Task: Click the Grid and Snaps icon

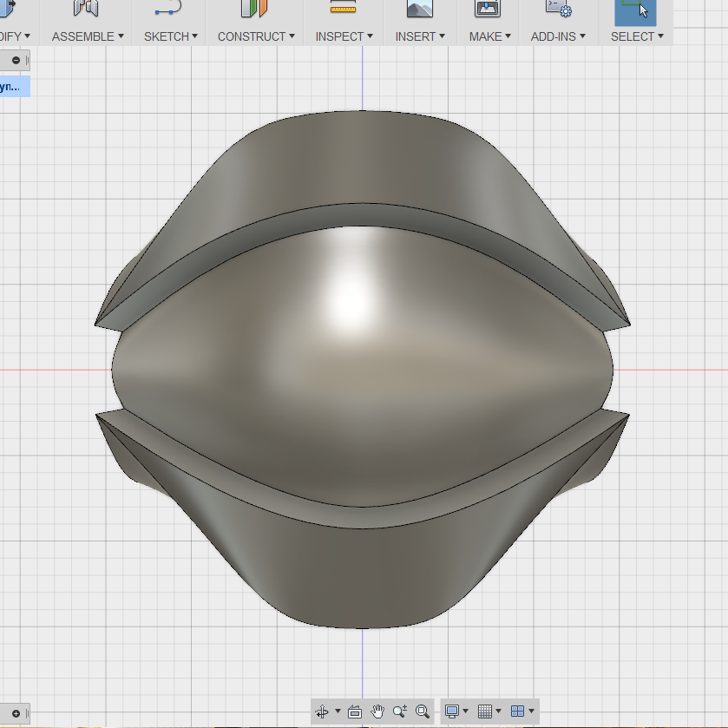Action: pyautogui.click(x=485, y=712)
